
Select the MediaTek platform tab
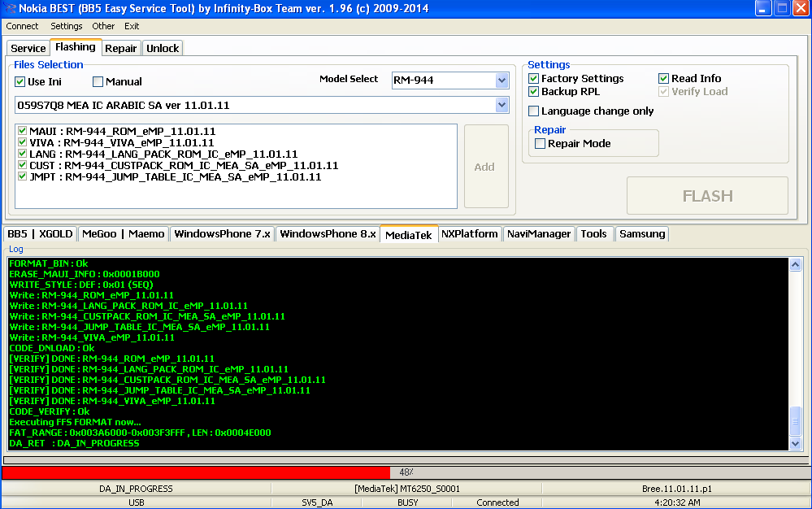[409, 234]
